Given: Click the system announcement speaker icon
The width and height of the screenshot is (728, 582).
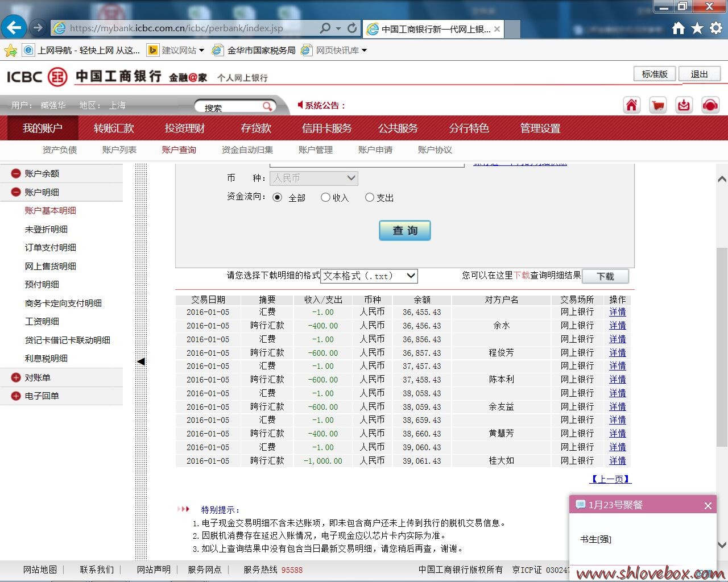Looking at the screenshot, I should 300,105.
